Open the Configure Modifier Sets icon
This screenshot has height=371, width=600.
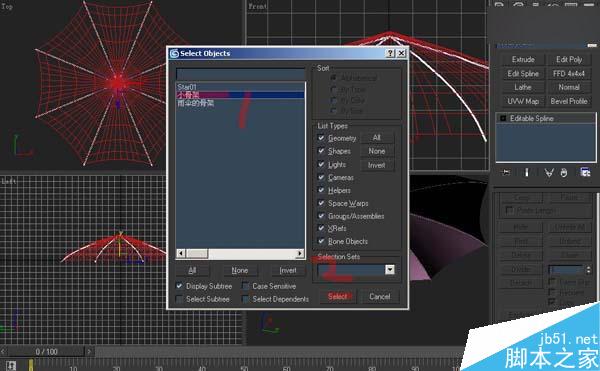585,172
